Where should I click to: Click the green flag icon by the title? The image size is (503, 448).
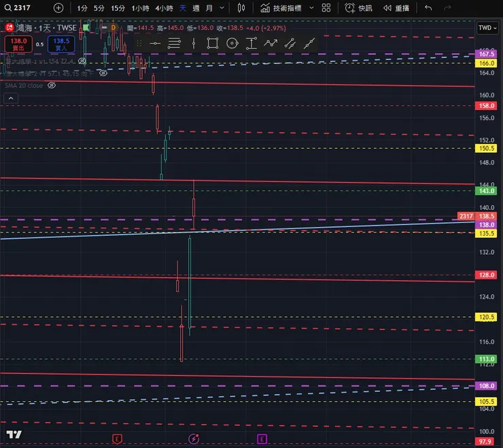tap(86, 28)
